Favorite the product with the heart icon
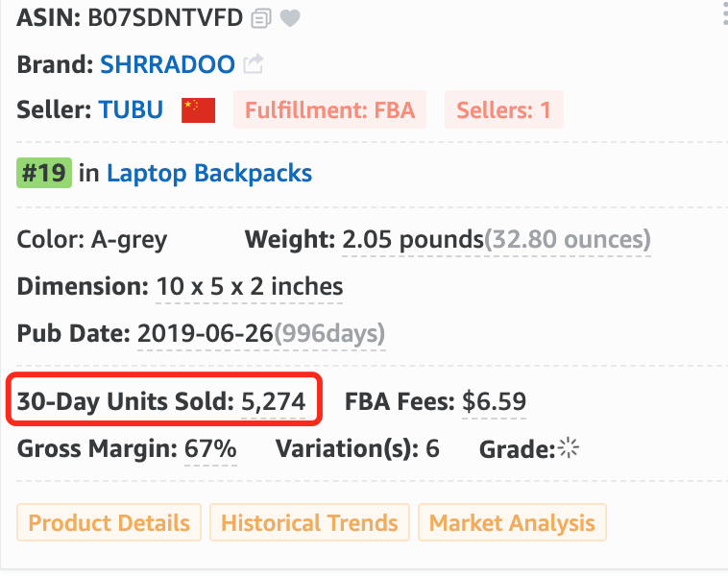 coord(290,18)
